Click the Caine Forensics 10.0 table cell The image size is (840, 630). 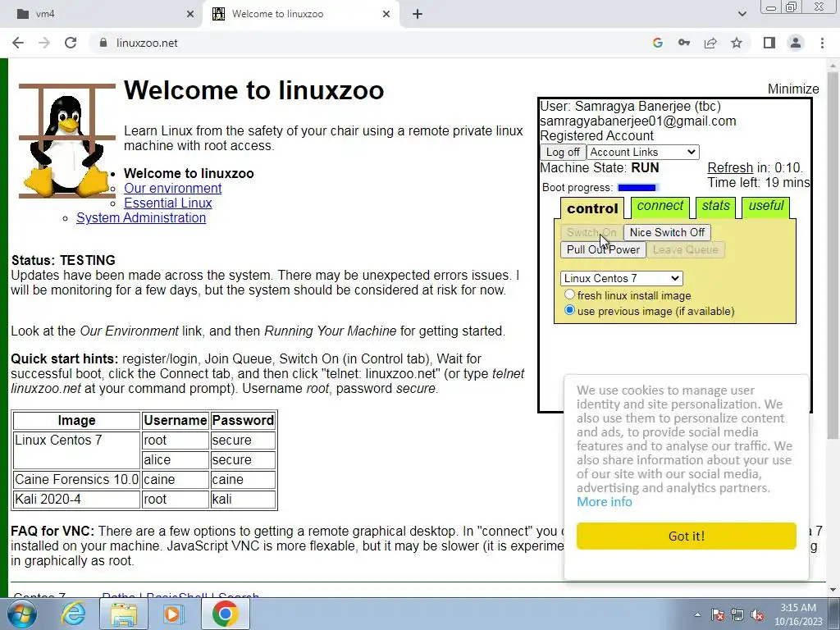76,479
